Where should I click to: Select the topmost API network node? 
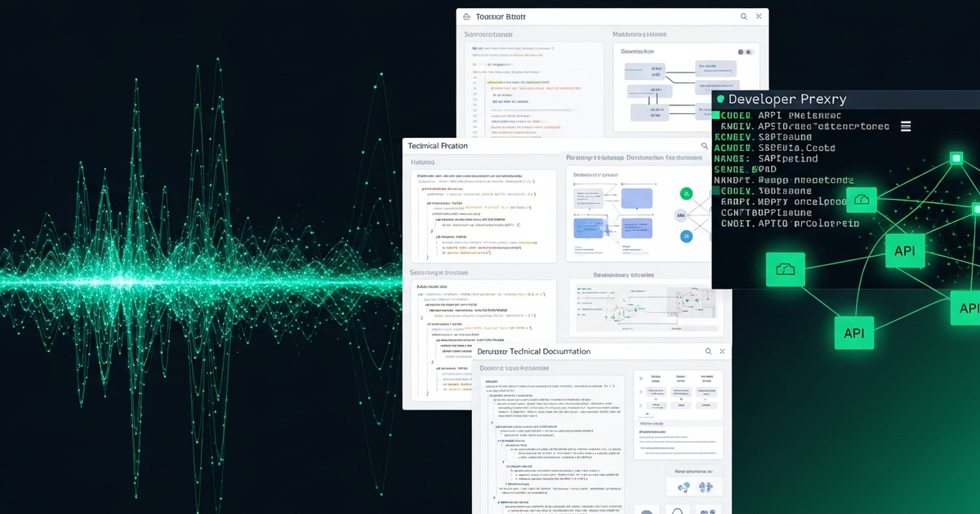coord(905,250)
